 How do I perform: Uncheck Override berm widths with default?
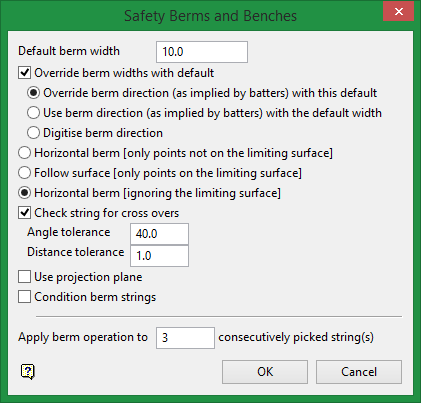[x=25, y=73]
